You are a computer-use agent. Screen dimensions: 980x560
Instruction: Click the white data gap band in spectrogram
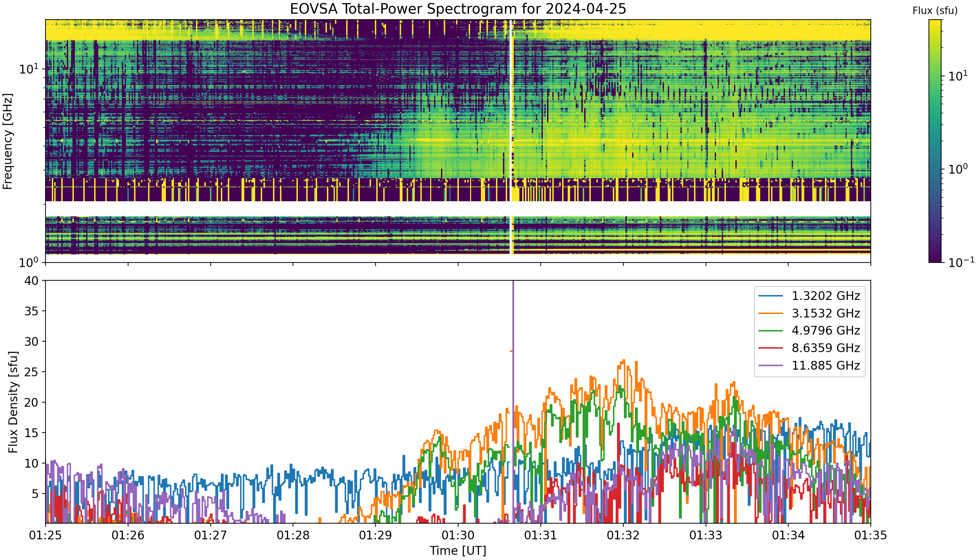(x=458, y=209)
